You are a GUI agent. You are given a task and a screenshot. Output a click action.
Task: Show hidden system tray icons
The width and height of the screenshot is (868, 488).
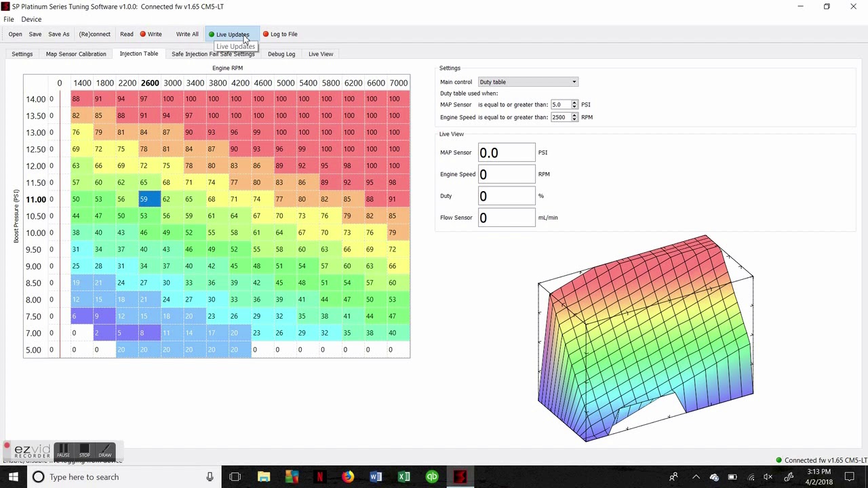coord(696,477)
